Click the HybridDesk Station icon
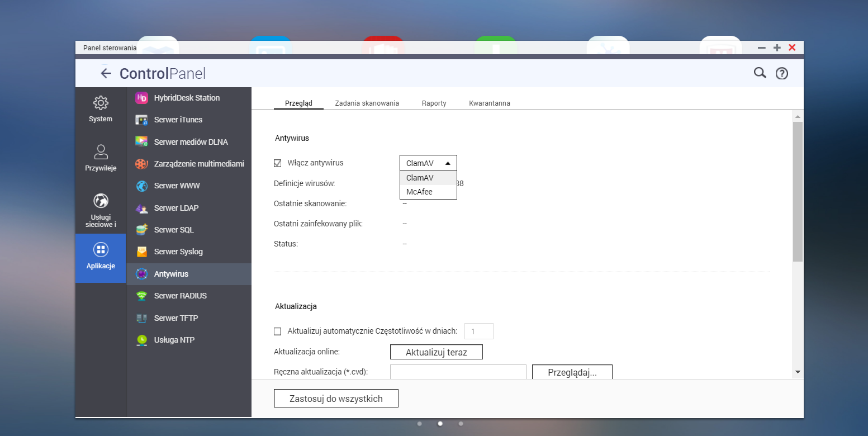Viewport: 868px width, 436px height. pyautogui.click(x=141, y=98)
